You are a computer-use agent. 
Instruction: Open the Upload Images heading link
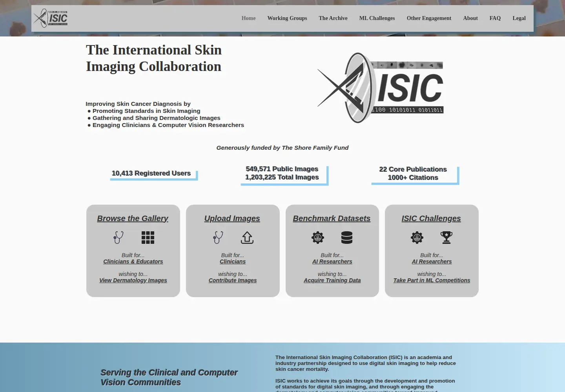[x=232, y=218]
